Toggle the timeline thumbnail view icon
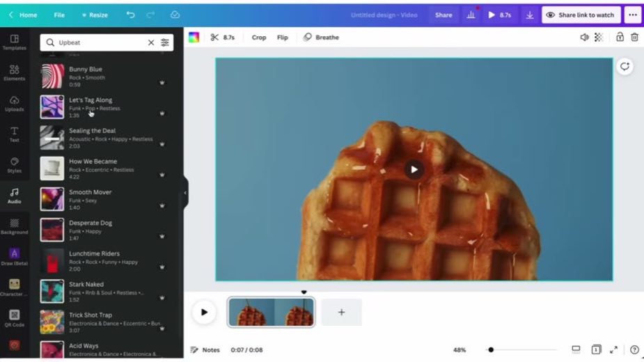Viewport: 644px width, 362px height. (x=576, y=349)
